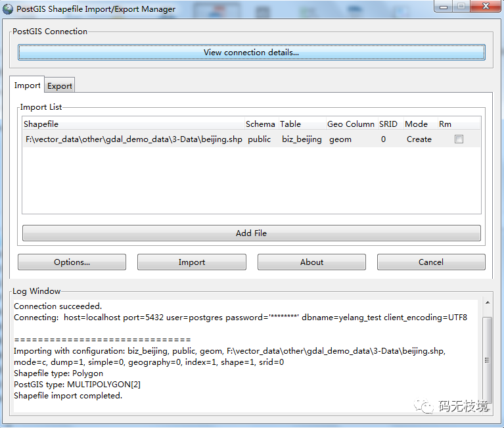This screenshot has width=504, height=428.
Task: Click the Schema column header
Action: (260, 124)
